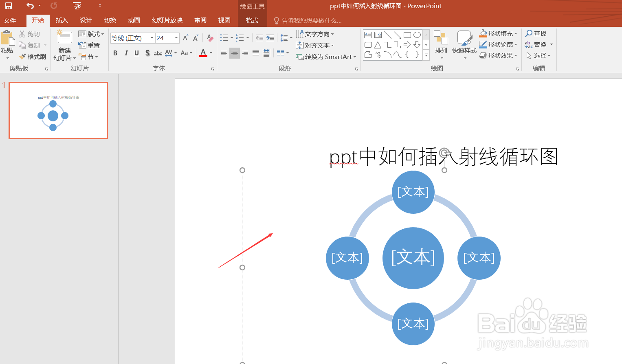Activate the Format Painter 格式刷

pos(32,57)
